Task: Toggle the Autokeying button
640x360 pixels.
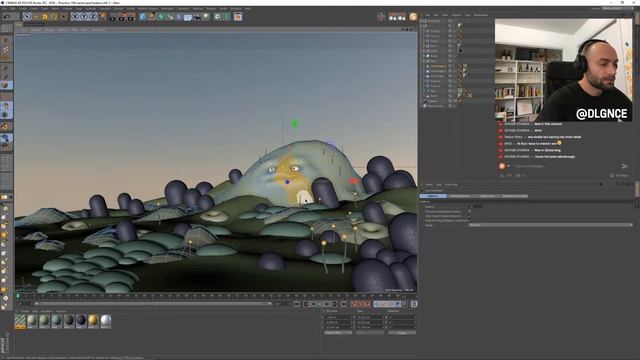Action: coord(361,304)
